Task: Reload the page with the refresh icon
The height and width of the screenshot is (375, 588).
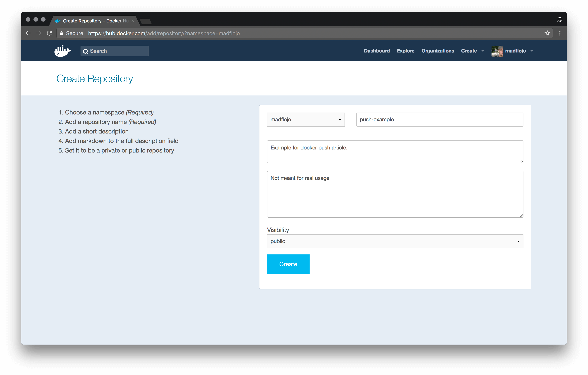Action: [50, 33]
